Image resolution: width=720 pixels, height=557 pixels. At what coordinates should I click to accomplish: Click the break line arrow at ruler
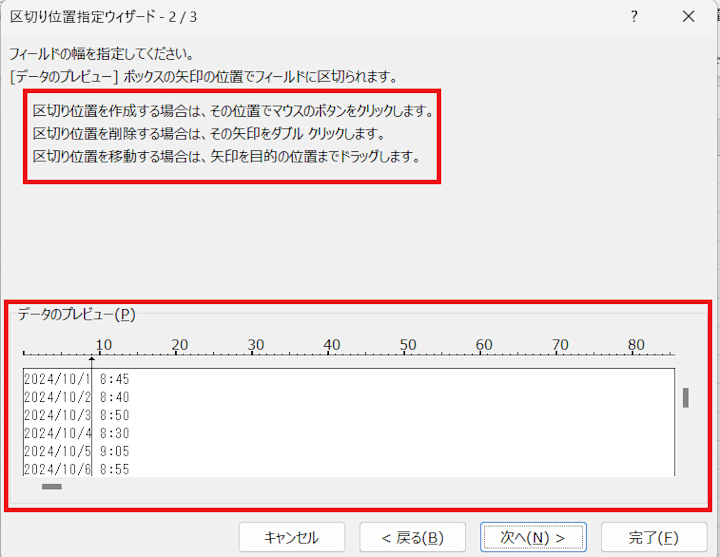coord(92,359)
